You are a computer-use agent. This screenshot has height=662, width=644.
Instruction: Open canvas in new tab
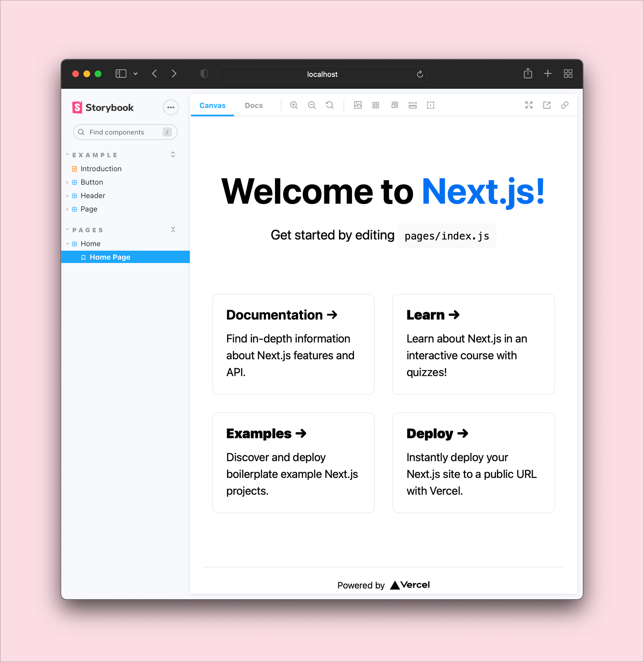click(546, 105)
